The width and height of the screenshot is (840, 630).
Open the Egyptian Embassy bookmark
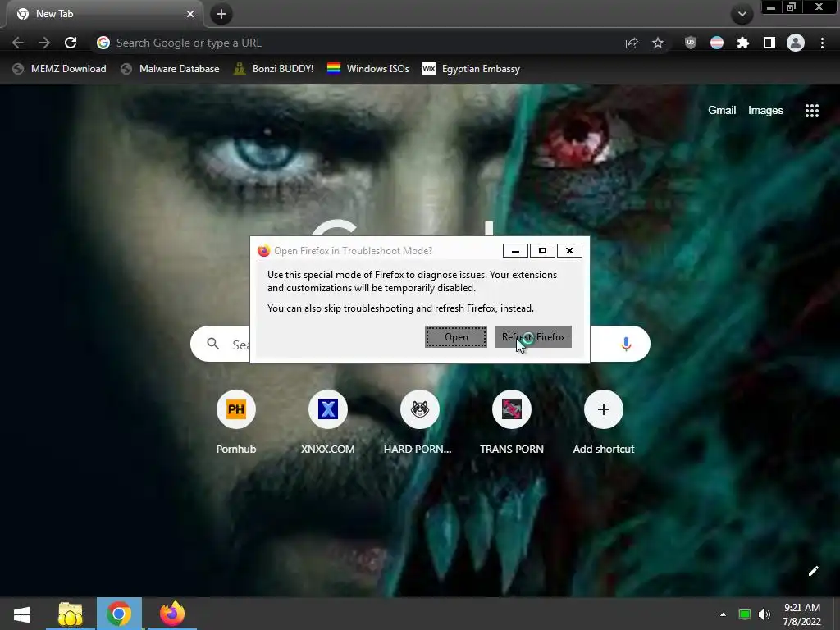472,69
